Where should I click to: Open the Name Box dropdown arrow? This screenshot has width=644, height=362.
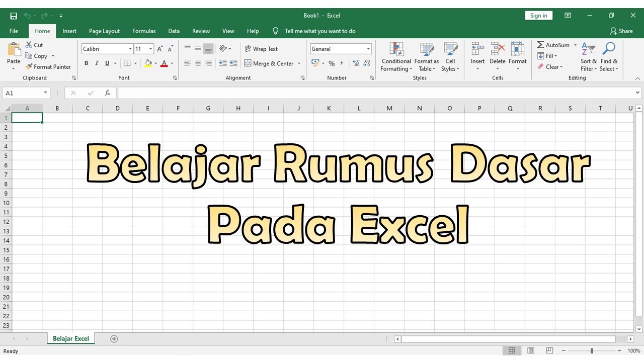coord(46,93)
